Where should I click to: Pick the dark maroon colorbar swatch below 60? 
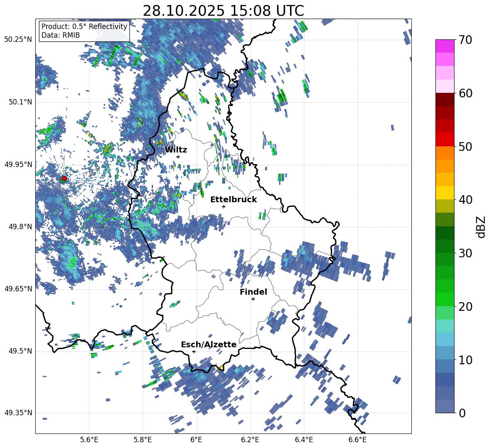coord(445,99)
